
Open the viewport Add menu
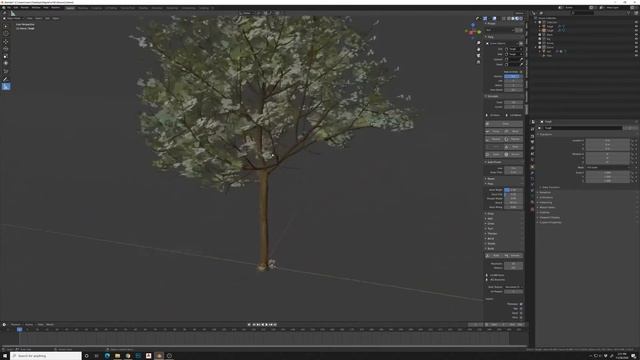[x=47, y=18]
